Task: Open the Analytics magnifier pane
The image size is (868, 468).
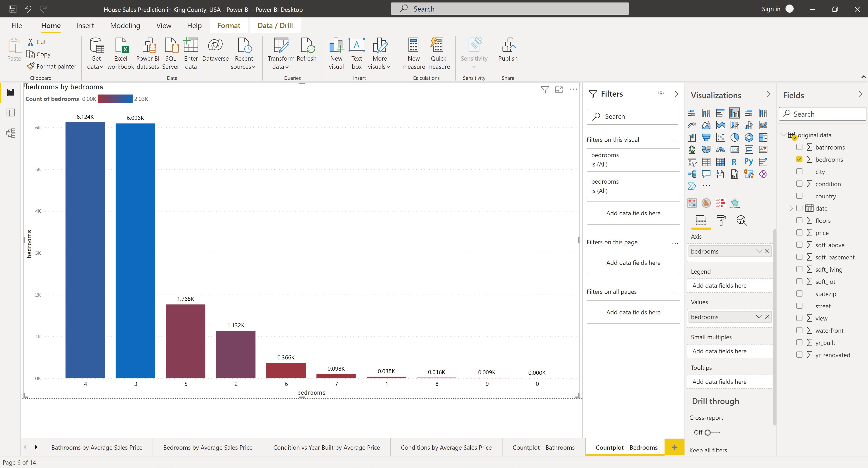Action: click(x=741, y=221)
